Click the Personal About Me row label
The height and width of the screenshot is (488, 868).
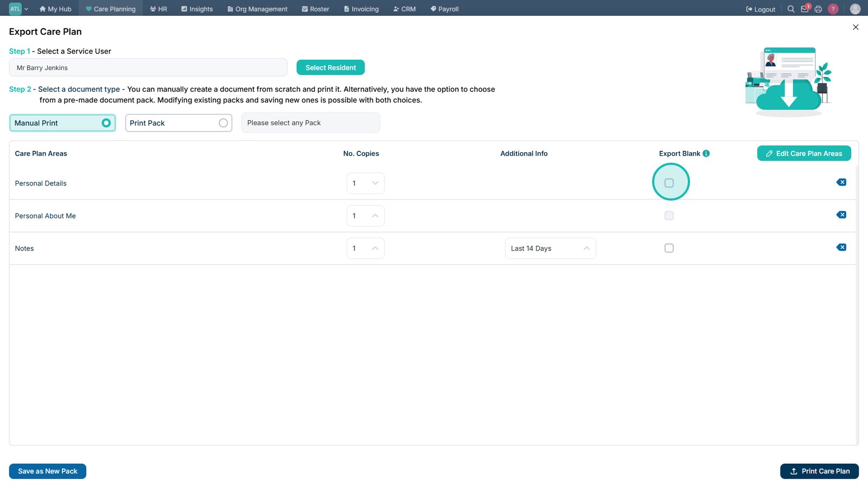(46, 216)
